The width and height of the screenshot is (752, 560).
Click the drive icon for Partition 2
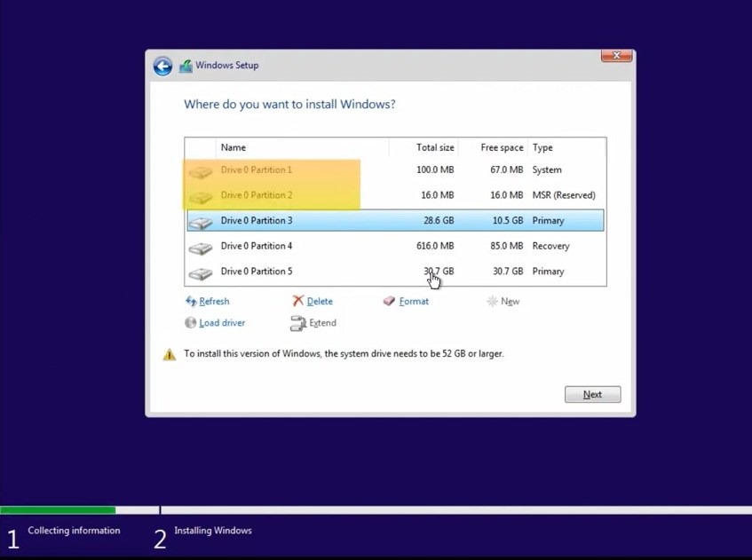[x=201, y=196]
